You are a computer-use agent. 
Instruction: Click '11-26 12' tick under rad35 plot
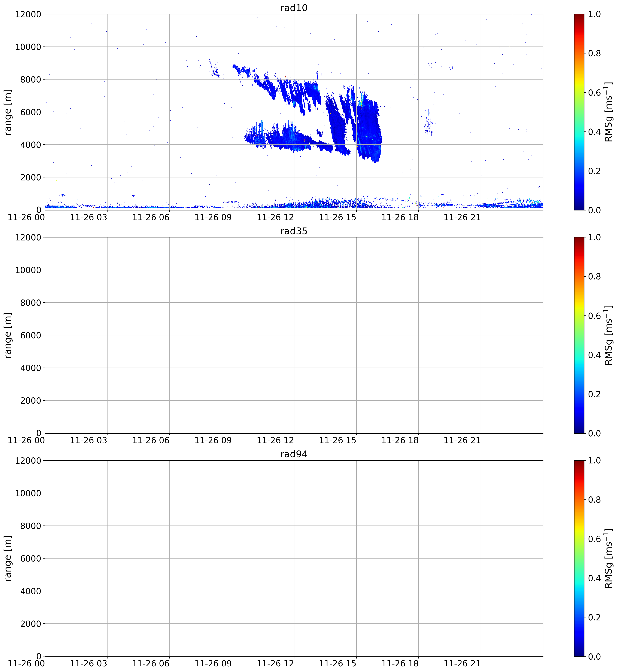(275, 441)
